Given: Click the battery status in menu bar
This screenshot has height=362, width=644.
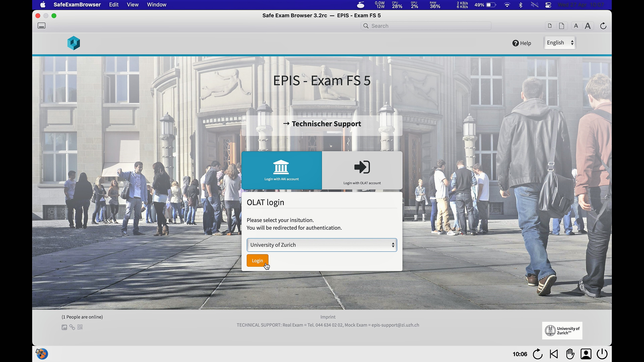Looking at the screenshot, I should [x=485, y=5].
